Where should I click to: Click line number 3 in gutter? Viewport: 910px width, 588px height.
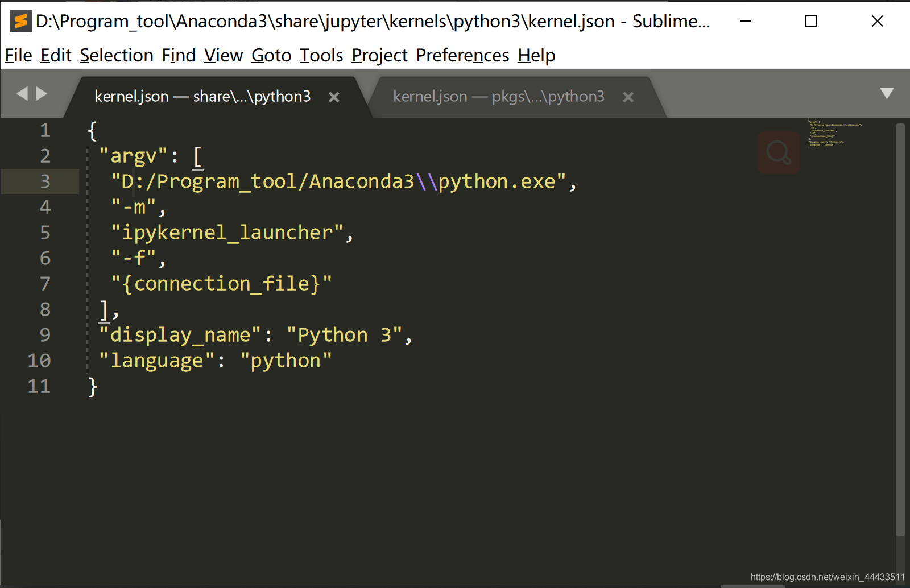[45, 182]
